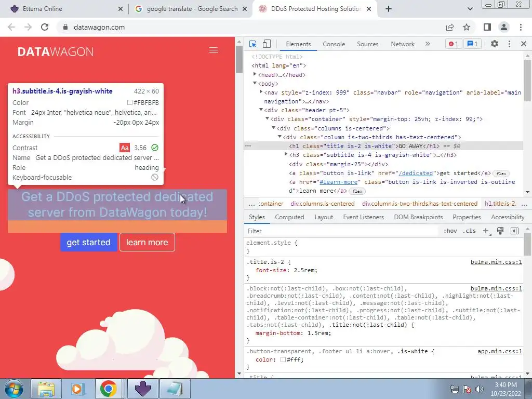The image size is (532, 399).
Task: Collapse div header pt-5 node
Action: (261, 110)
